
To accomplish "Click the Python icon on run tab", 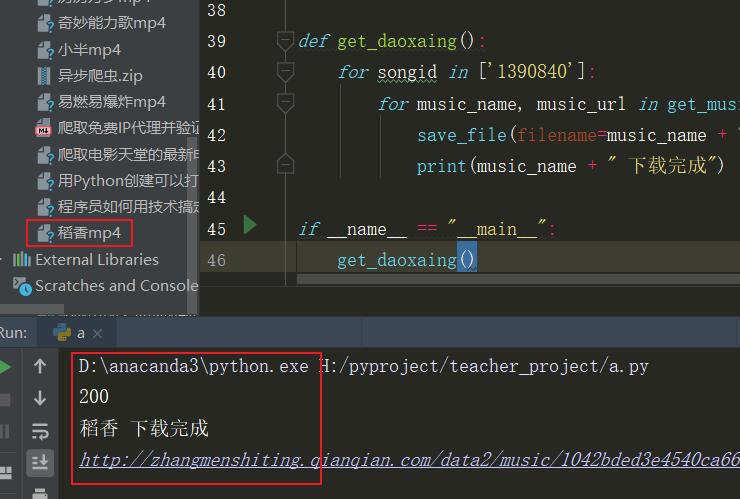I will tap(62, 332).
